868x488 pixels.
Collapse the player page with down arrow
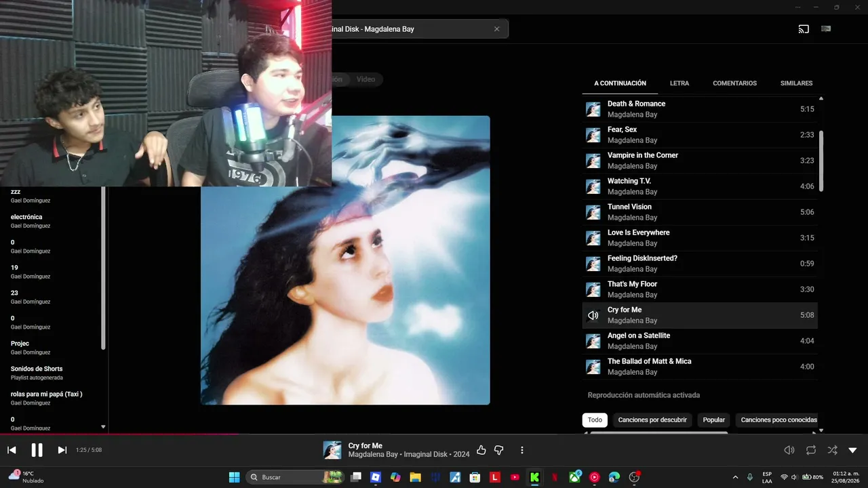[852, 450]
